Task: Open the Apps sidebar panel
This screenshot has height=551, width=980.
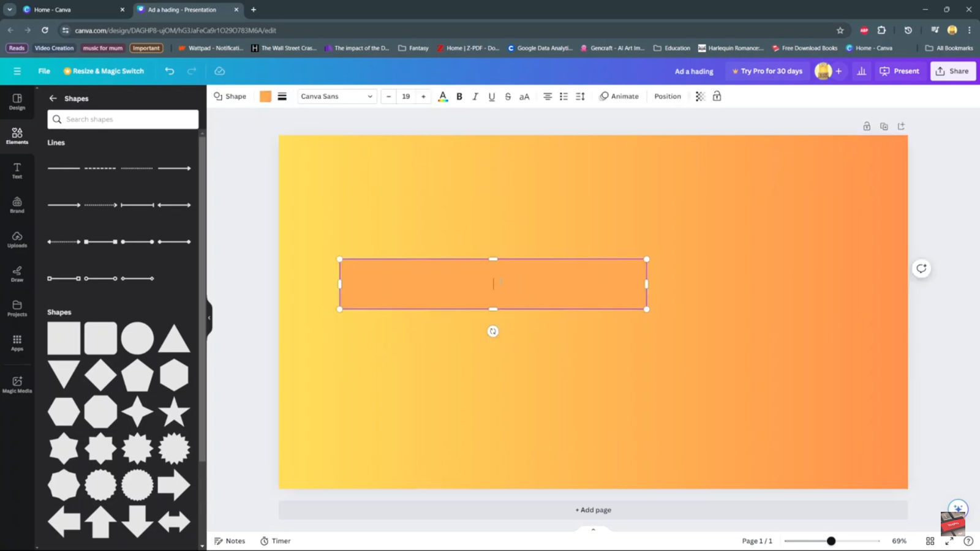Action: click(17, 343)
